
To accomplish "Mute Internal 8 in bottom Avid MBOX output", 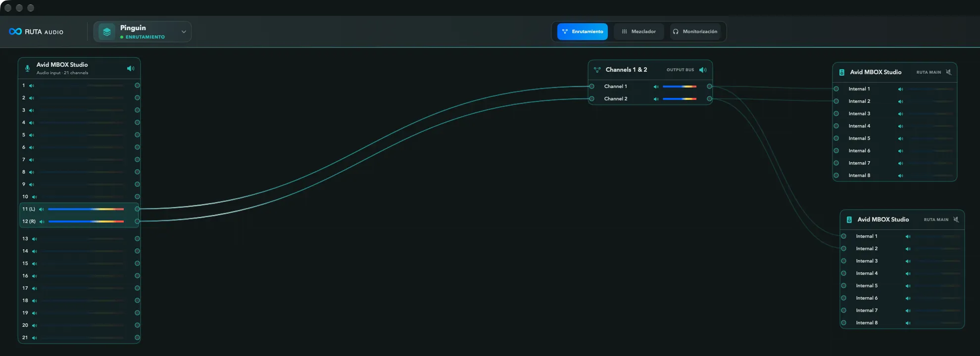I will coord(908,323).
